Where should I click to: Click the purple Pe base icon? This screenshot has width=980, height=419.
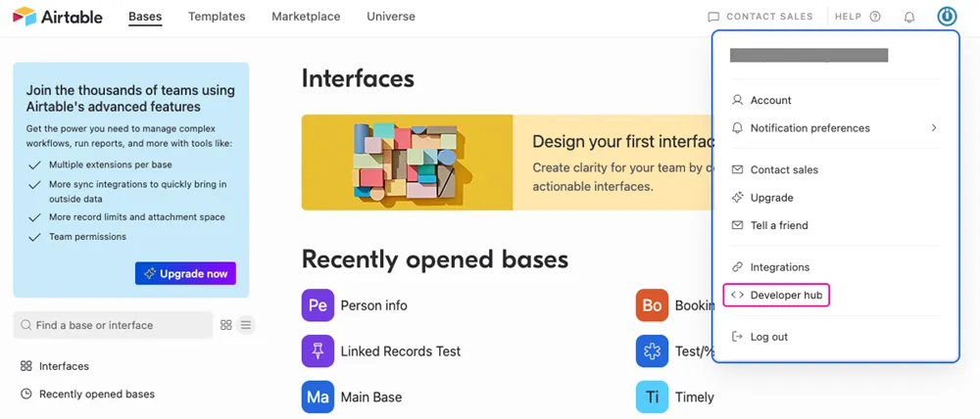[318, 305]
